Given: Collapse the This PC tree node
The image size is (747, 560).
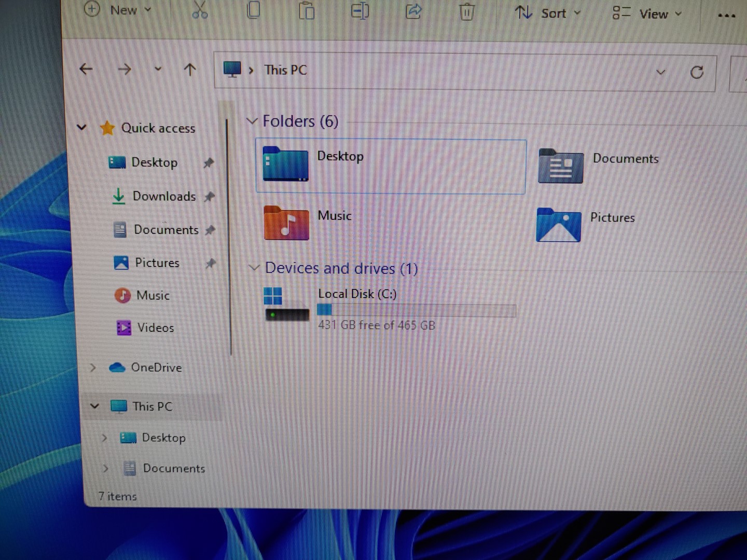Looking at the screenshot, I should (94, 406).
